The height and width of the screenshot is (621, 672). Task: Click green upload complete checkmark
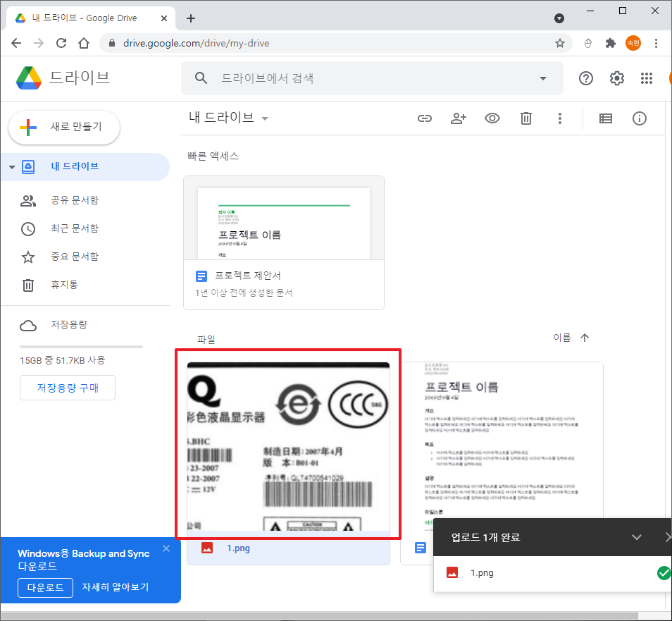pyautogui.click(x=664, y=572)
